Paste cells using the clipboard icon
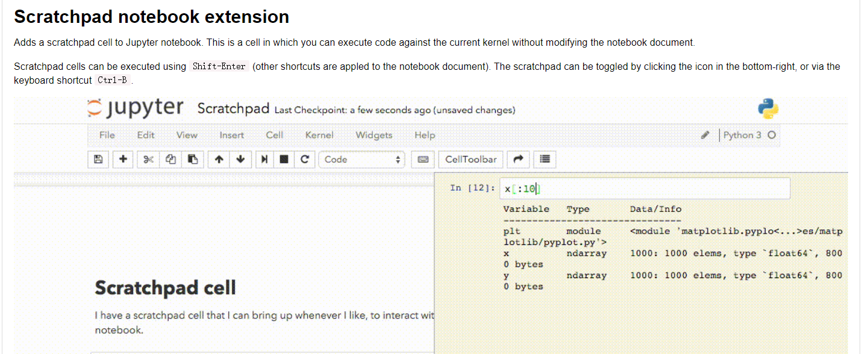 tap(193, 160)
